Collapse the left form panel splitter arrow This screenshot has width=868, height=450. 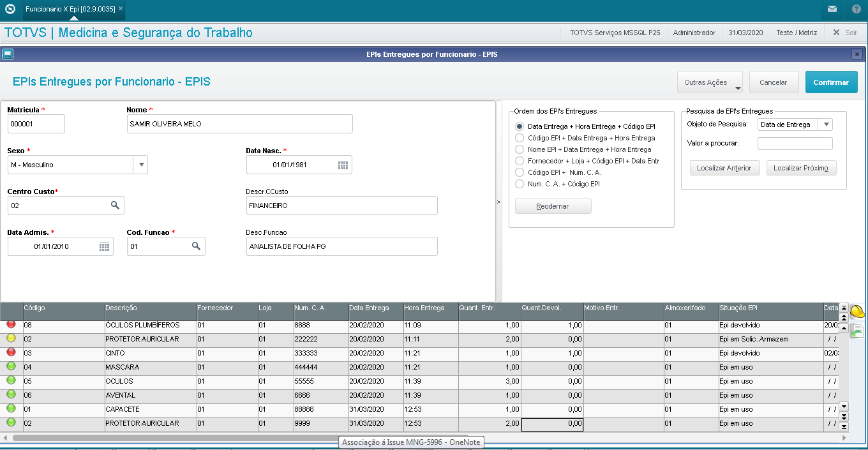(x=499, y=202)
